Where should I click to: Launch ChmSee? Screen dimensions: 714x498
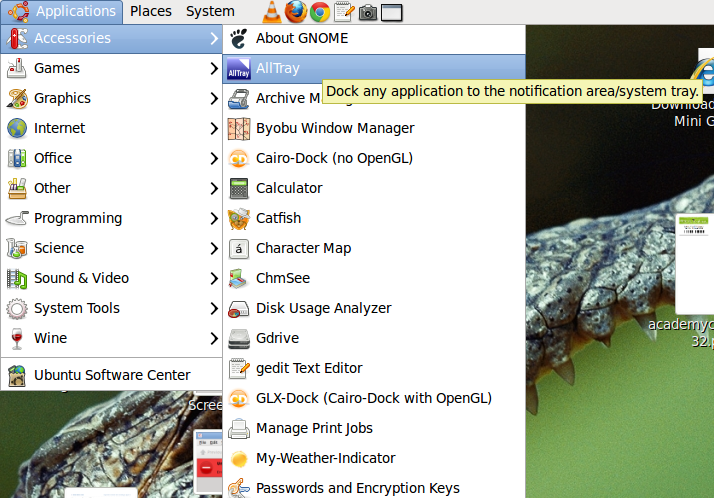pyautogui.click(x=374, y=279)
